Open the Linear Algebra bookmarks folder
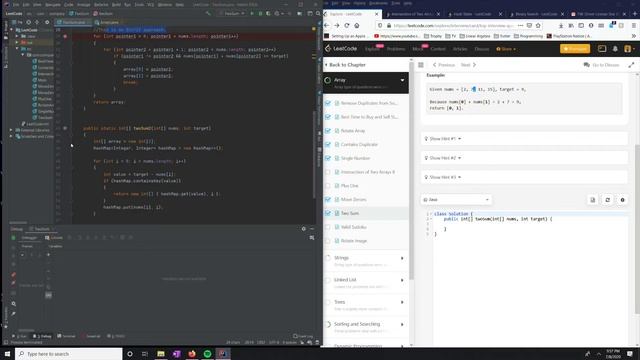This screenshot has width=640, height=360. coord(475,36)
